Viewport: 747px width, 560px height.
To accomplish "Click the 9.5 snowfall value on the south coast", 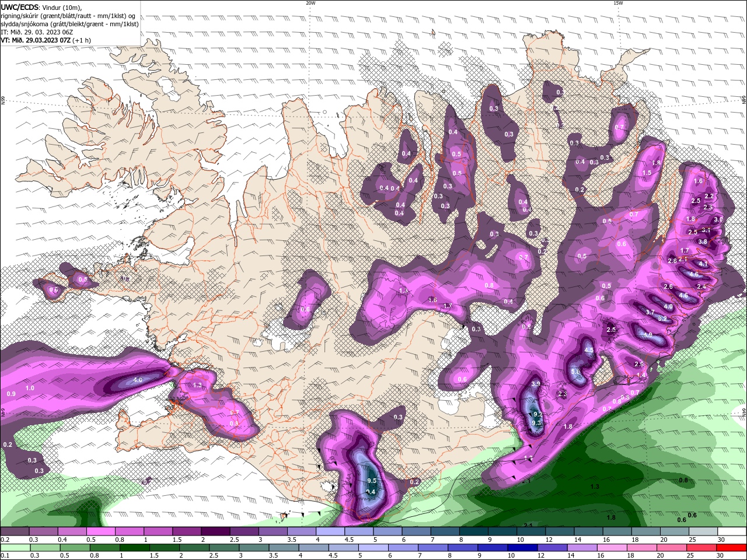I will pos(372,481).
